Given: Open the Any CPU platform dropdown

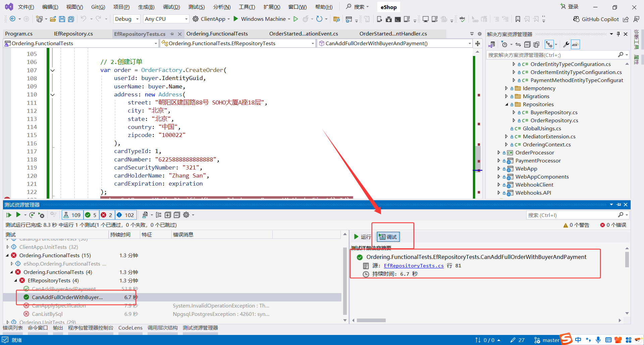Looking at the screenshot, I should pyautogui.click(x=166, y=19).
